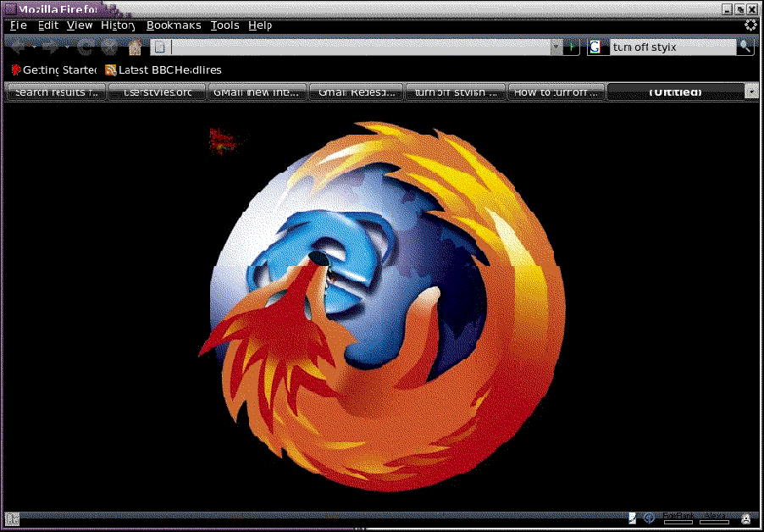This screenshot has width=764, height=532.
Task: Switch to the userstyles.org tab
Action: pos(157,92)
